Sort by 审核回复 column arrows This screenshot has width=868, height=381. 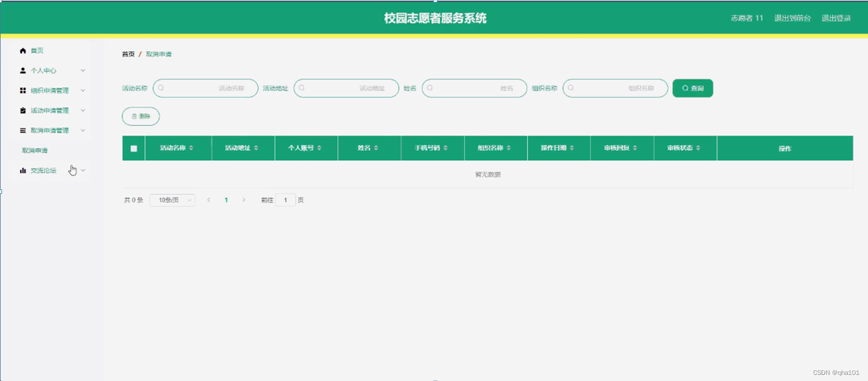coord(635,148)
